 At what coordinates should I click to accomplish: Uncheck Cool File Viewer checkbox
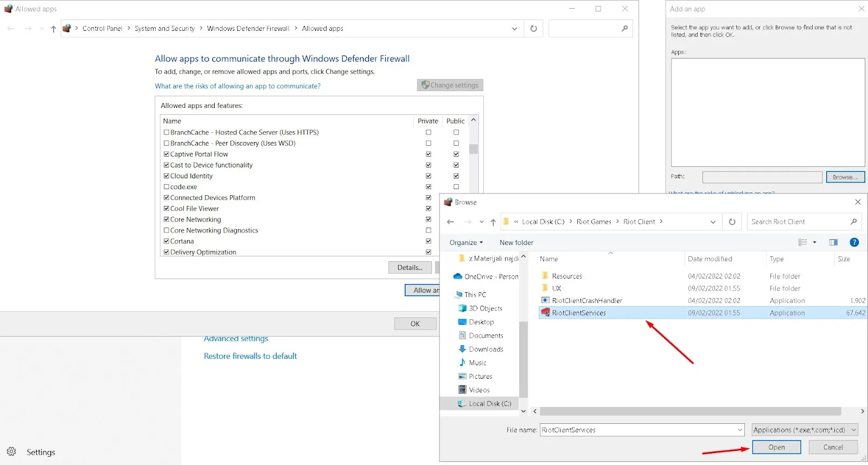pos(167,208)
